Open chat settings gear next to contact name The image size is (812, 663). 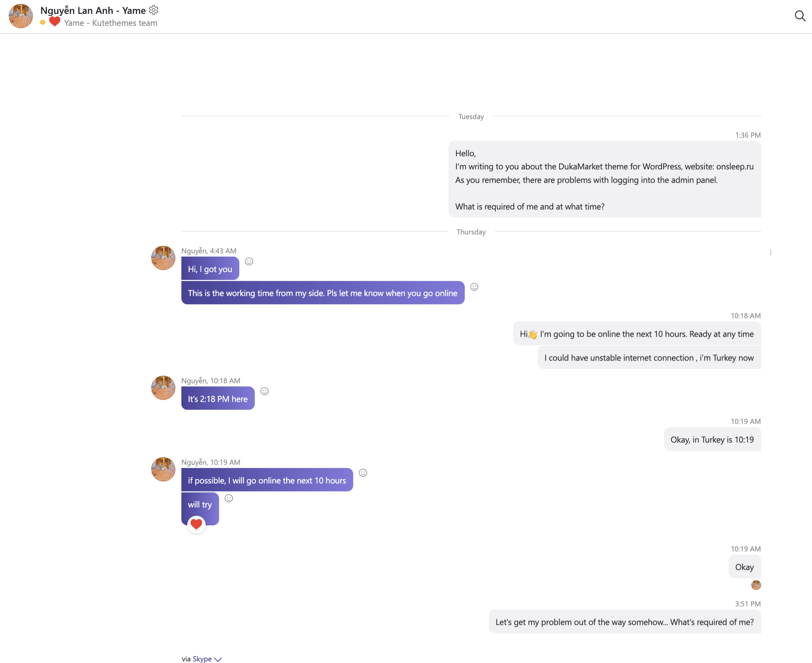[x=154, y=10]
